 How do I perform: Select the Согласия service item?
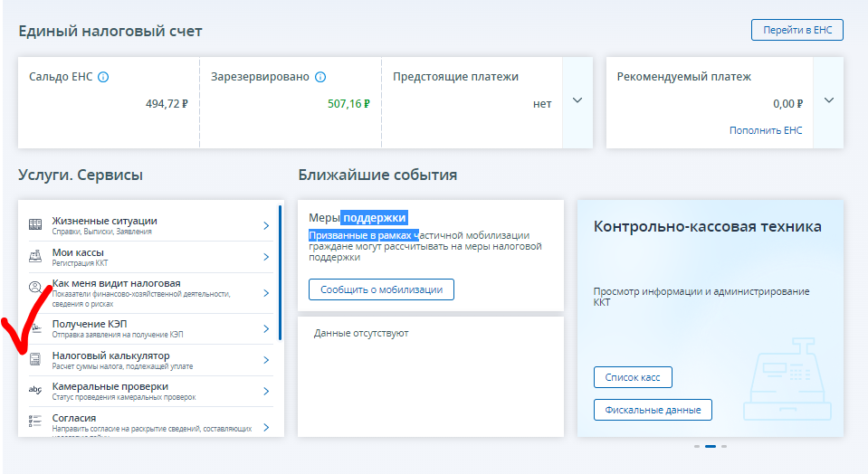150,423
